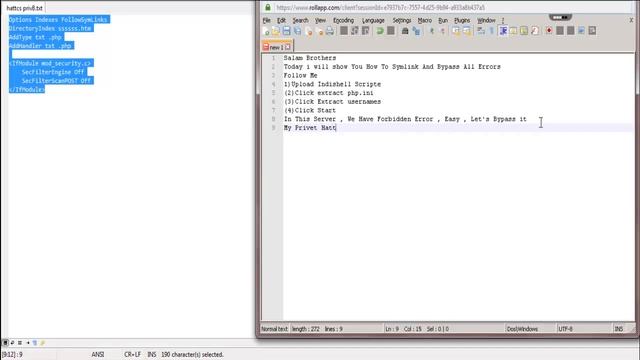
Task: Click the Close All toolbar icon
Action: 320,31
